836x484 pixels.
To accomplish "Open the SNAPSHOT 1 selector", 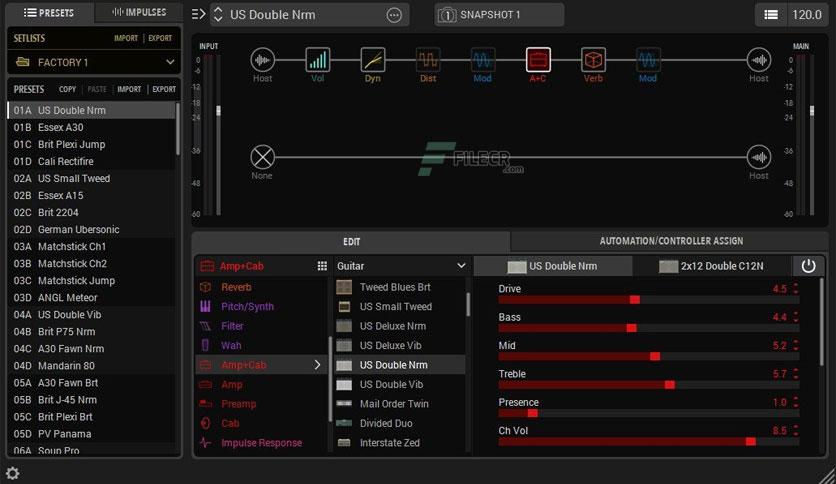I will tap(499, 15).
